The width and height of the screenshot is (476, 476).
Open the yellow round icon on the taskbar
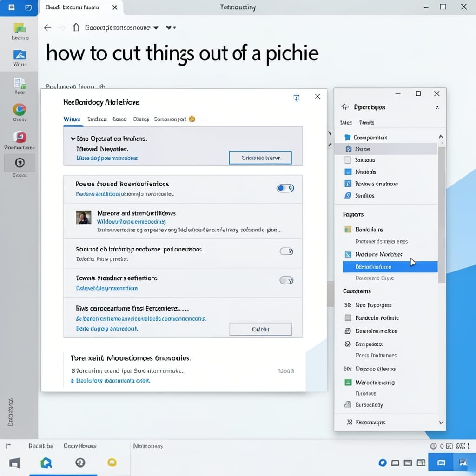(x=112, y=463)
